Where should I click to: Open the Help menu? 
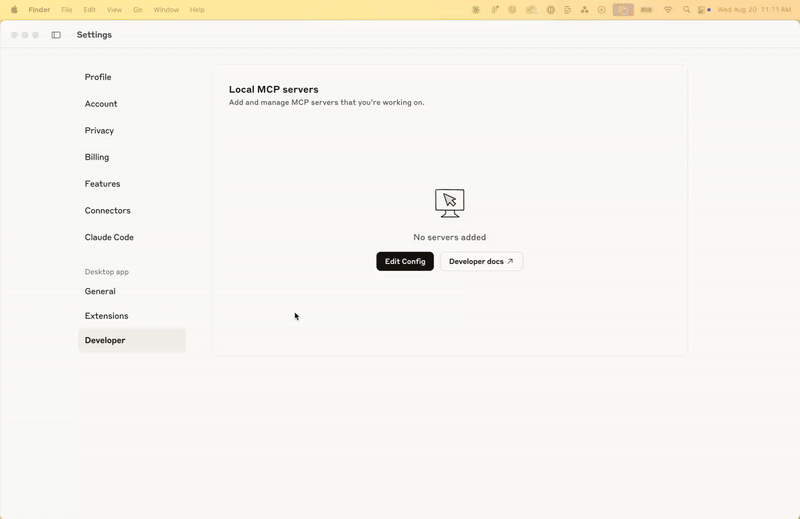point(197,10)
